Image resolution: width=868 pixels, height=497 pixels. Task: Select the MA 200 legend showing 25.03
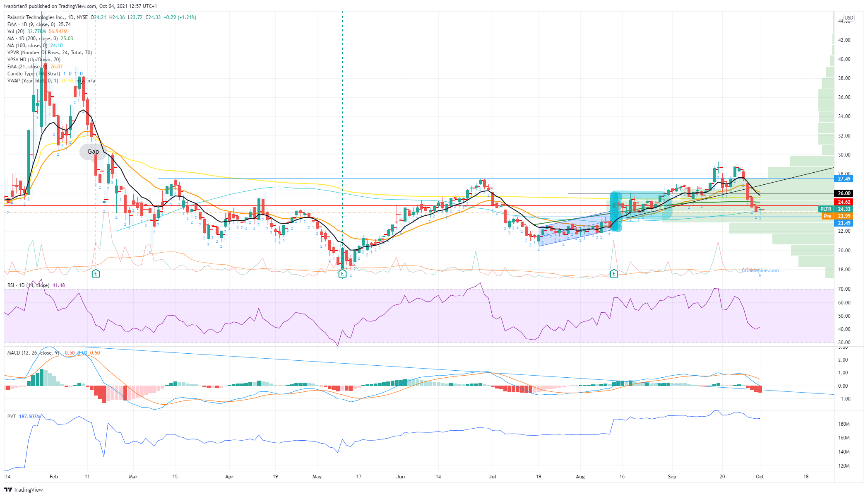pos(40,39)
